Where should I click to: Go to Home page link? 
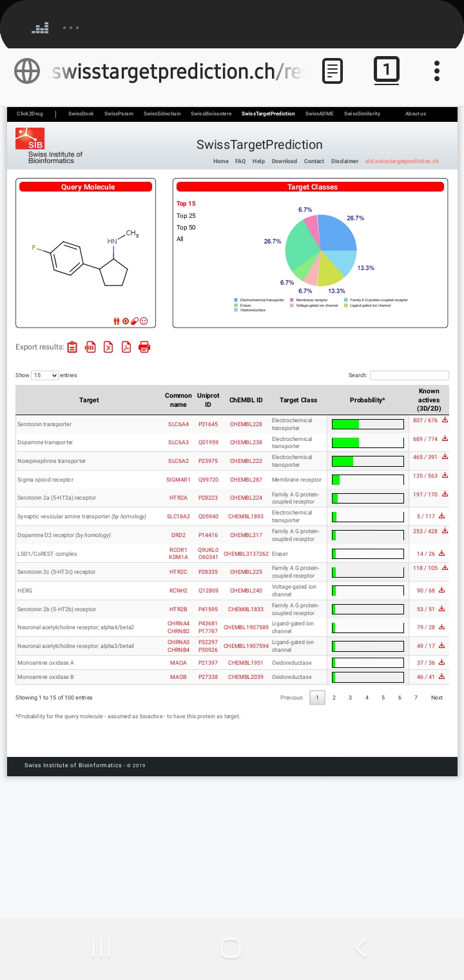click(x=221, y=161)
